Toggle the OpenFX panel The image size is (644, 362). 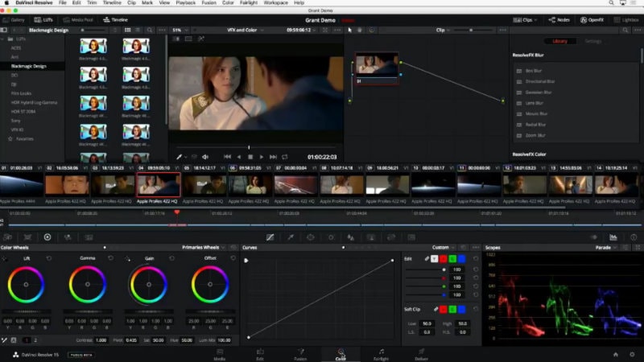591,19
